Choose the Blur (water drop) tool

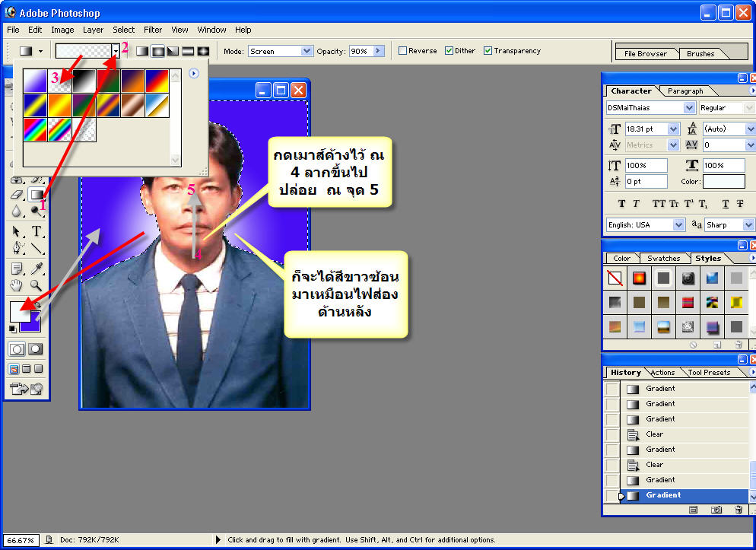17,211
